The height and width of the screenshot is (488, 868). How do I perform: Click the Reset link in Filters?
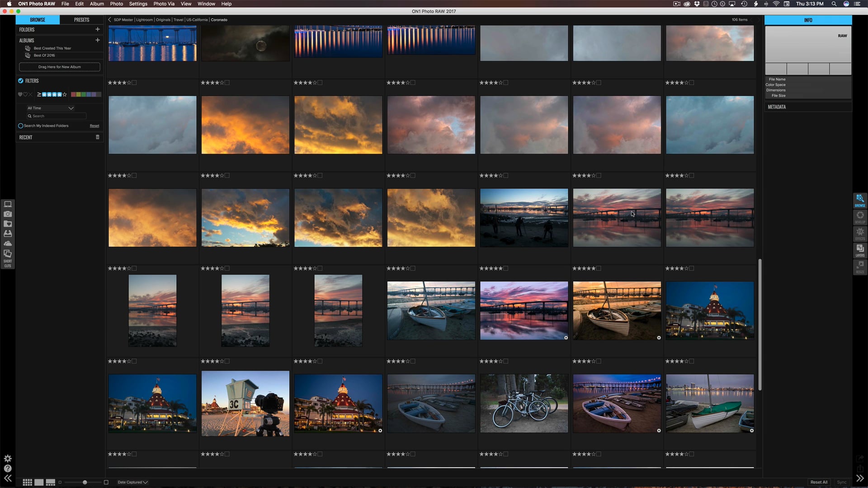pos(94,126)
